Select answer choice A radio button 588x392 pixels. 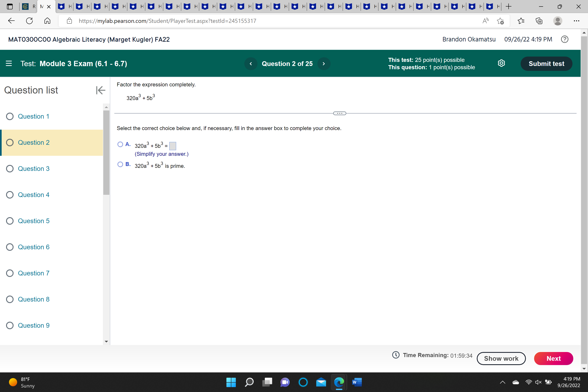(x=120, y=144)
